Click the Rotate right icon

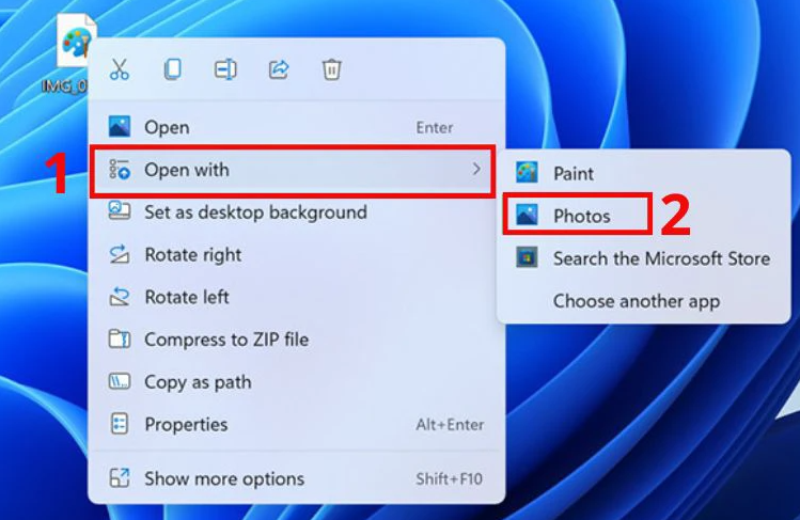(119, 254)
